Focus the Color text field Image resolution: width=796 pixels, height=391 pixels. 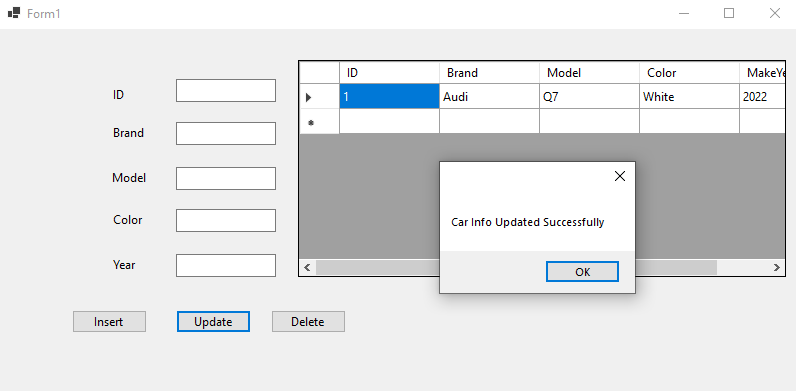pos(226,220)
